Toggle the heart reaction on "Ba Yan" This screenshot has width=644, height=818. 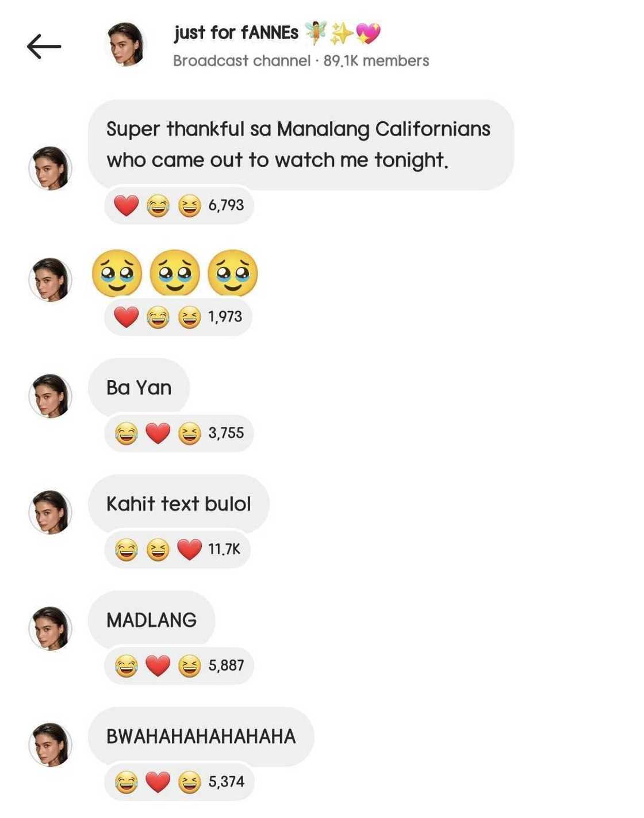(x=157, y=433)
